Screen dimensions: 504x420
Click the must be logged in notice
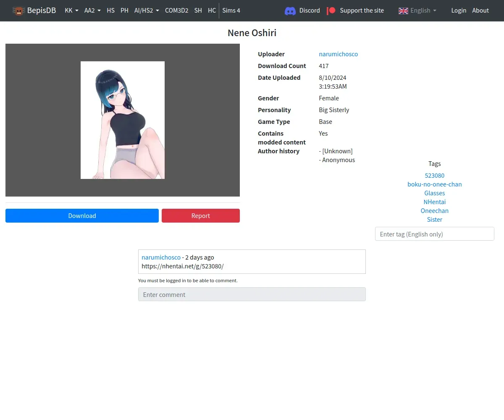(x=188, y=281)
